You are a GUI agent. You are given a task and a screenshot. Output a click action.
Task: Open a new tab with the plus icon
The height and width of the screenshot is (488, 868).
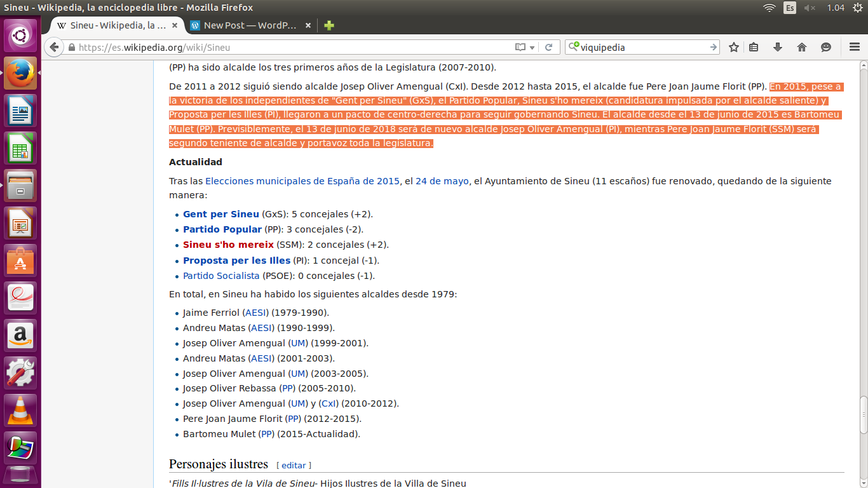329,25
